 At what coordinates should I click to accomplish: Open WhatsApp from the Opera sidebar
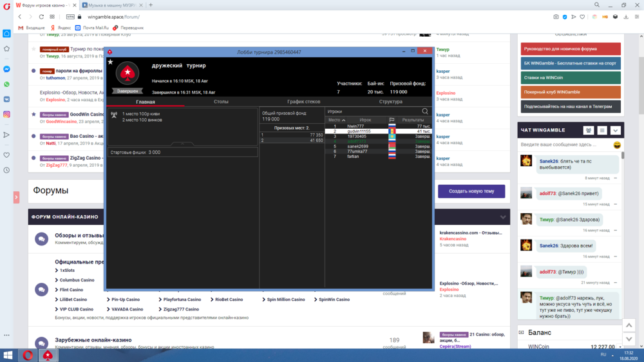(6, 84)
